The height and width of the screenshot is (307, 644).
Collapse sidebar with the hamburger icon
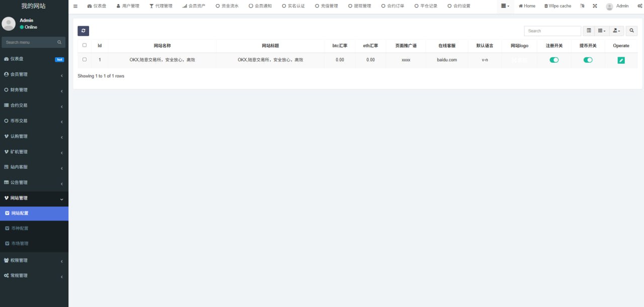tap(75, 6)
